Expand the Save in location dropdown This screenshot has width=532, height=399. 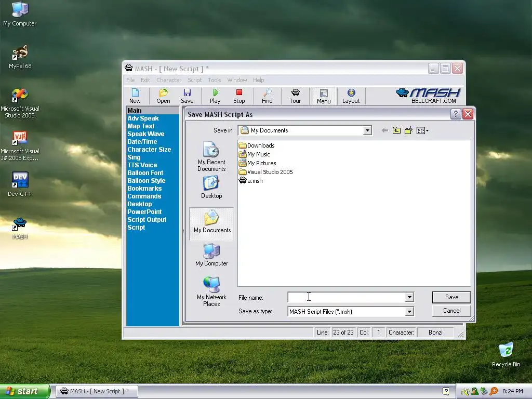(367, 130)
